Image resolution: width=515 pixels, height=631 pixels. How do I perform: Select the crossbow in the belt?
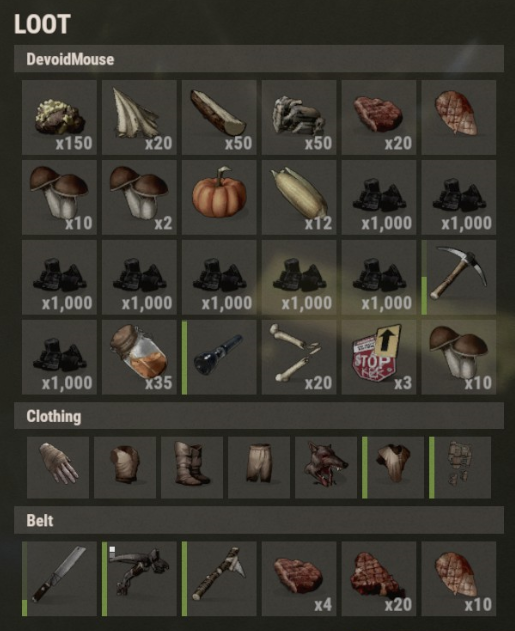point(139,579)
